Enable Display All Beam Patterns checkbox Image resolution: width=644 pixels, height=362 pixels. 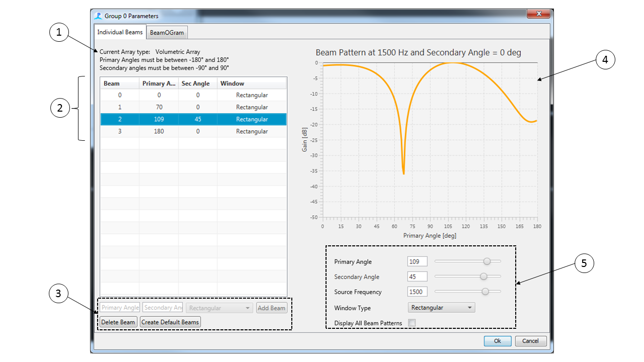412,323
